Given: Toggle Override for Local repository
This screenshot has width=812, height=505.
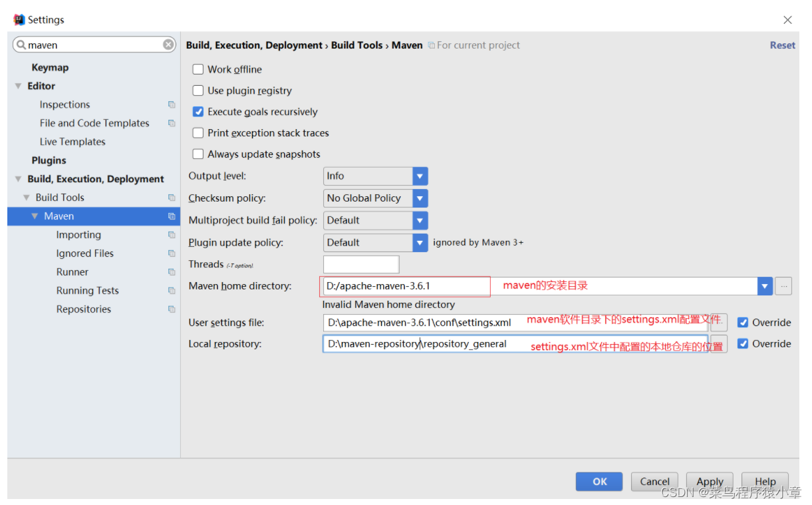Looking at the screenshot, I should pos(743,344).
